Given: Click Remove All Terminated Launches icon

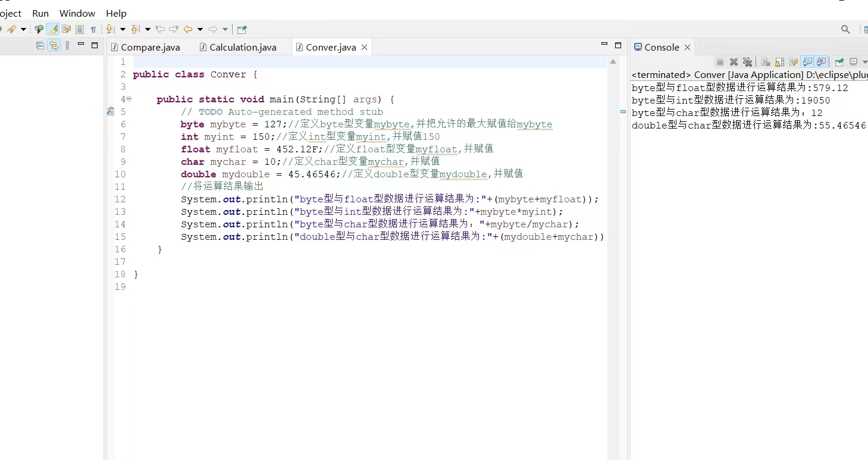Looking at the screenshot, I should pyautogui.click(x=748, y=62).
